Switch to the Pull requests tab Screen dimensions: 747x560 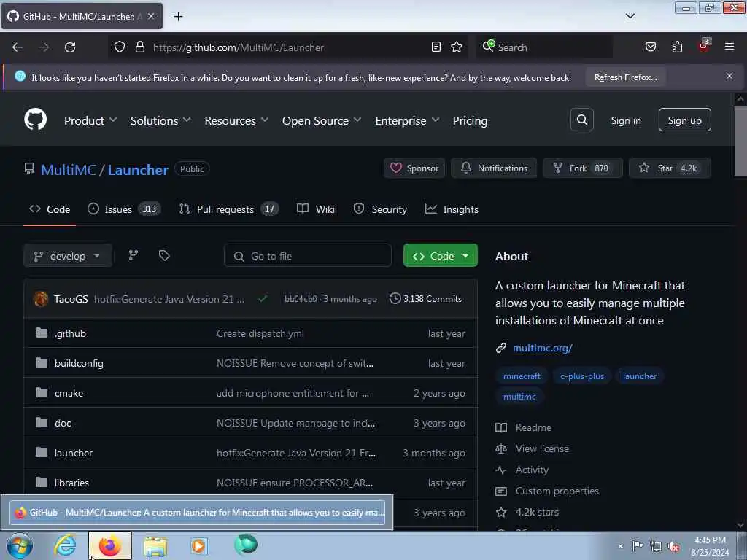tap(228, 209)
